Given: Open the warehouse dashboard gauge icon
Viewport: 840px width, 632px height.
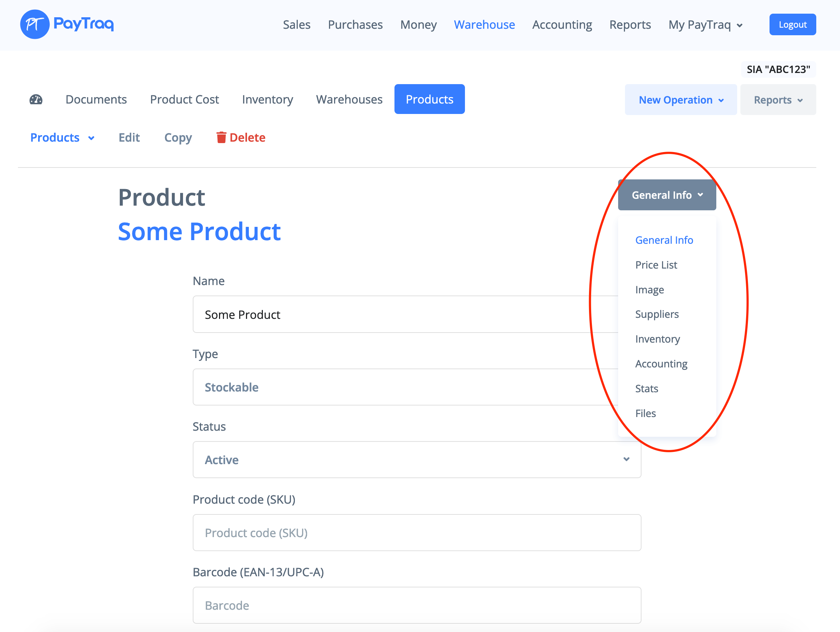Looking at the screenshot, I should point(36,100).
